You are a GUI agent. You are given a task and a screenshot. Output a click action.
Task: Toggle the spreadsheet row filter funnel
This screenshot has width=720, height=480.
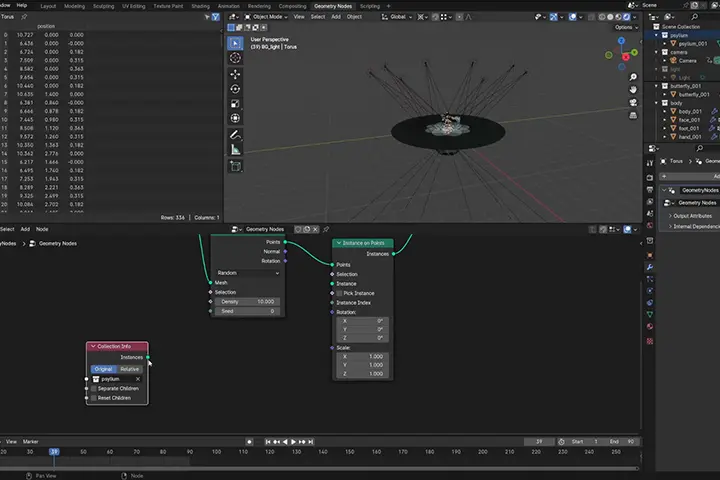[x=215, y=17]
